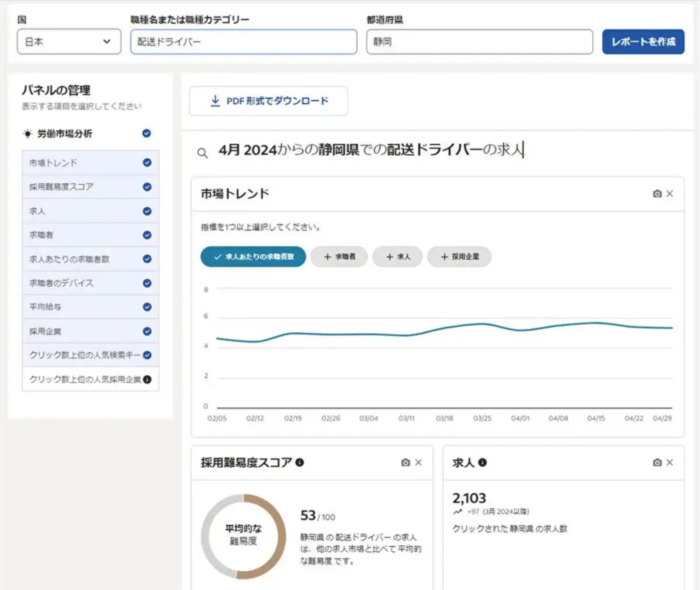700x590 pixels.
Task: Click the report title 4月 2024からの静岡県での配送ドライバーの求人
Action: [371, 149]
